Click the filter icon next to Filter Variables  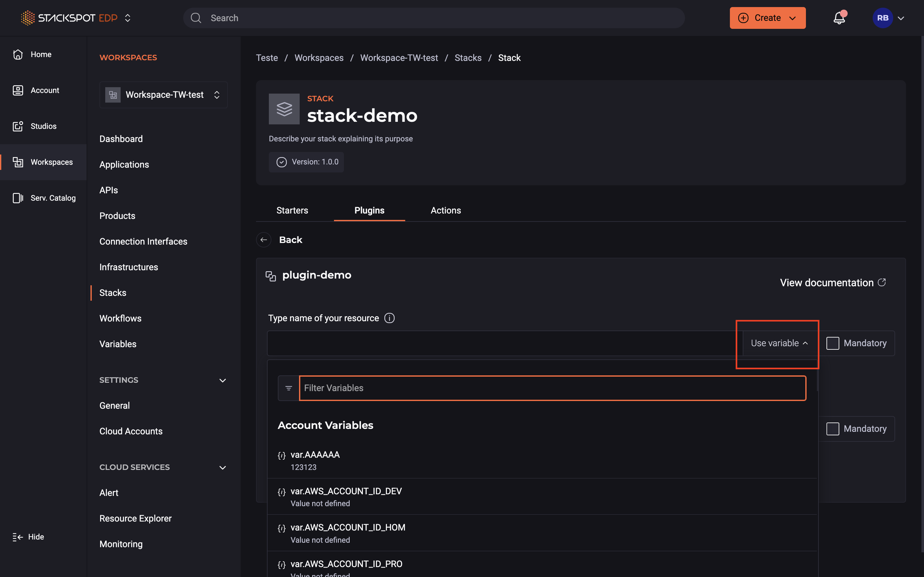[289, 388]
